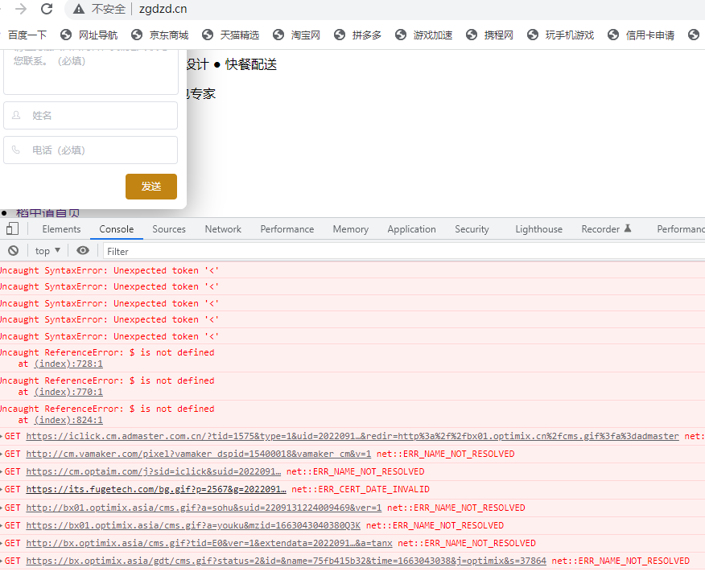Open the Elements tab
The width and height of the screenshot is (705, 588).
(x=62, y=229)
